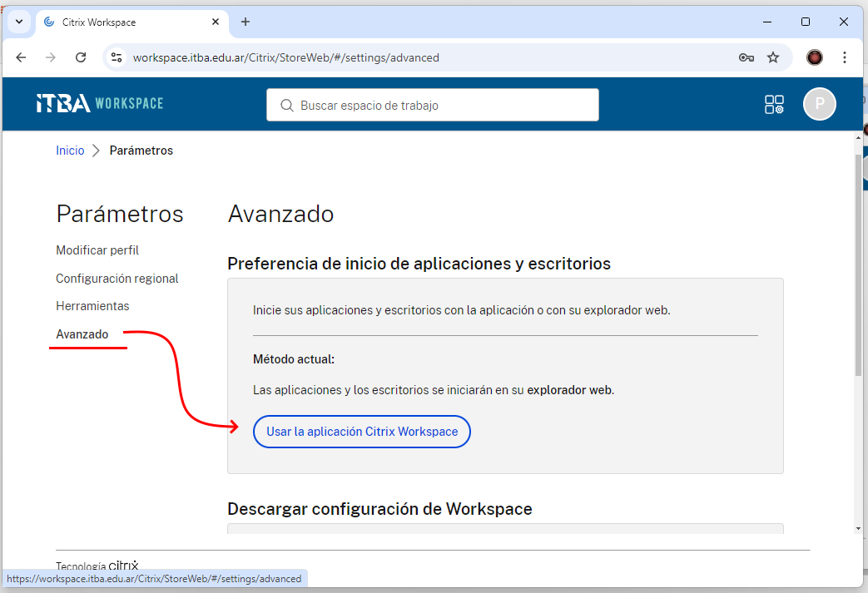Select the Citrix Workspace browser tab

click(x=125, y=22)
